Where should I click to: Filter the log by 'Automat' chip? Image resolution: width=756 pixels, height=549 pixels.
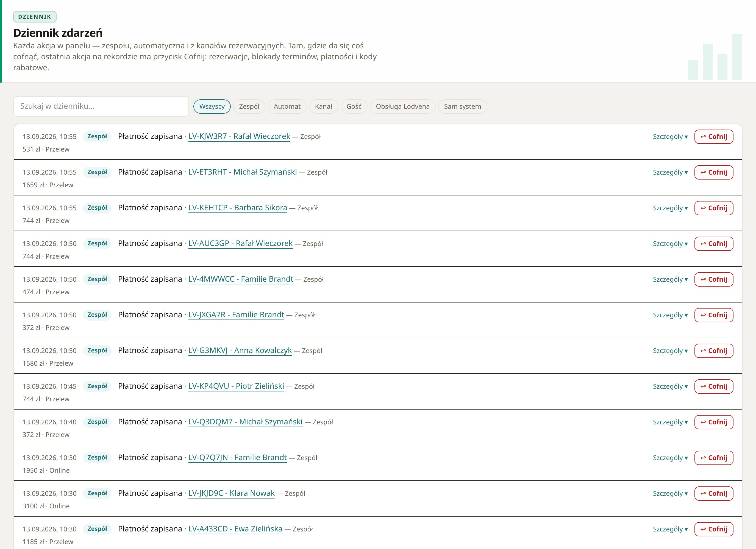point(287,106)
